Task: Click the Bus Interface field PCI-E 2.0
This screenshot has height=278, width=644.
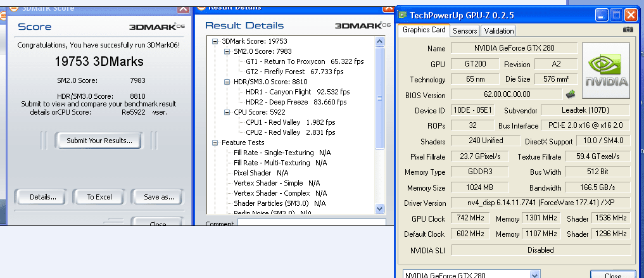Action: point(585,125)
